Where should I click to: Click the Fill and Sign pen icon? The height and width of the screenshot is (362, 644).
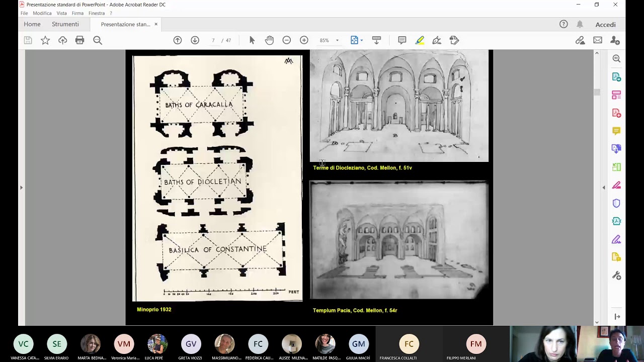437,40
